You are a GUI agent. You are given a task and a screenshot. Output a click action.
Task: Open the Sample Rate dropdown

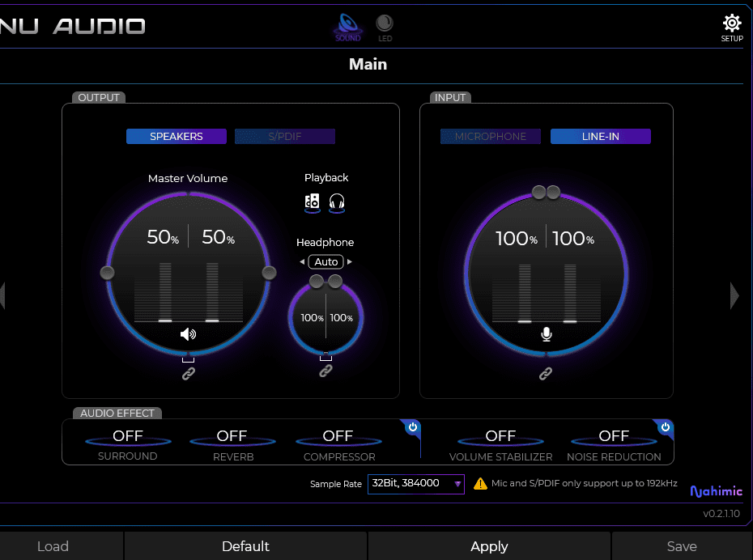pos(416,484)
